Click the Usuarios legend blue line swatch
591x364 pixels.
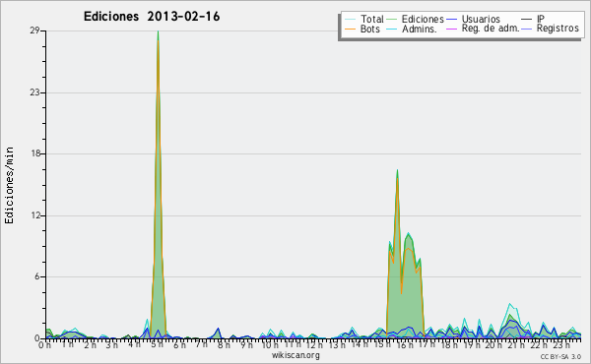451,20
